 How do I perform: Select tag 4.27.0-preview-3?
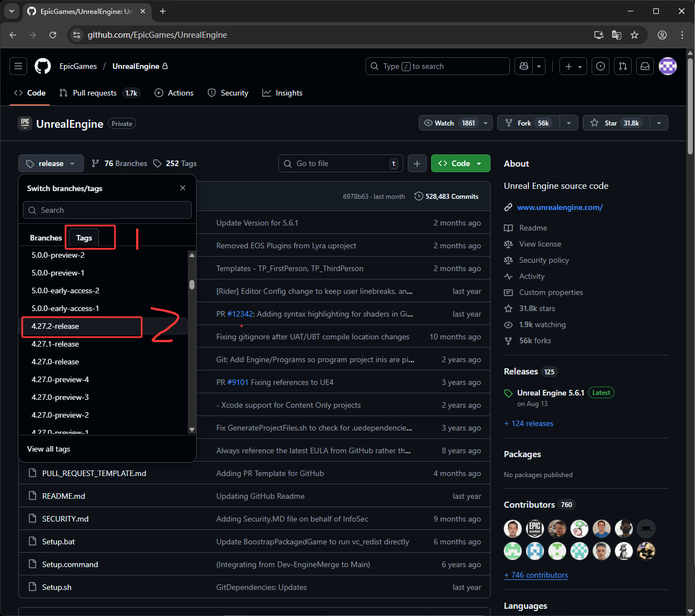point(104,397)
